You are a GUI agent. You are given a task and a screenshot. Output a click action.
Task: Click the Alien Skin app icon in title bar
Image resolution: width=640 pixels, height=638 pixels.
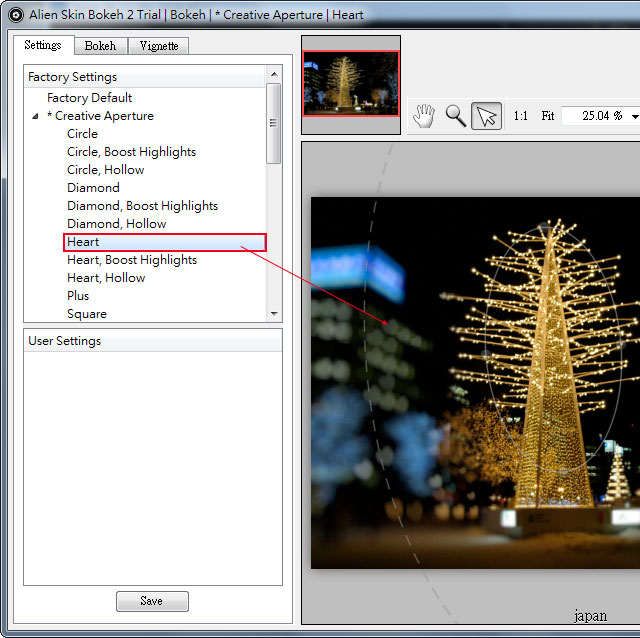coord(16,15)
